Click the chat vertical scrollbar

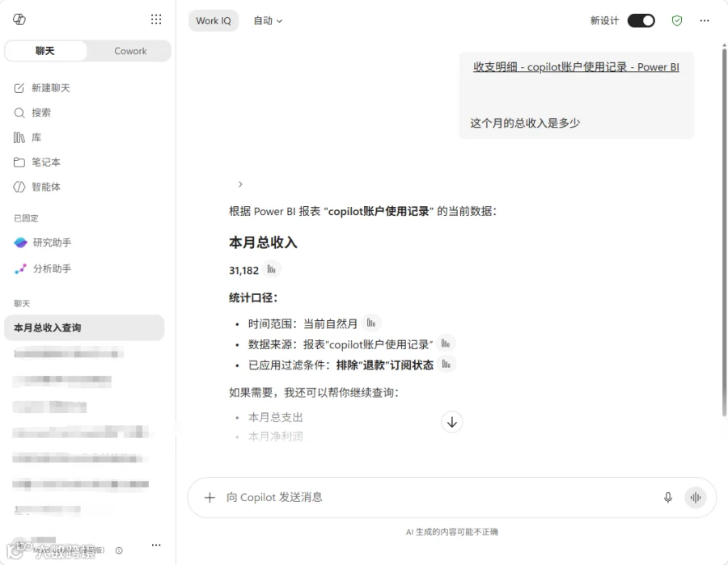click(724, 232)
